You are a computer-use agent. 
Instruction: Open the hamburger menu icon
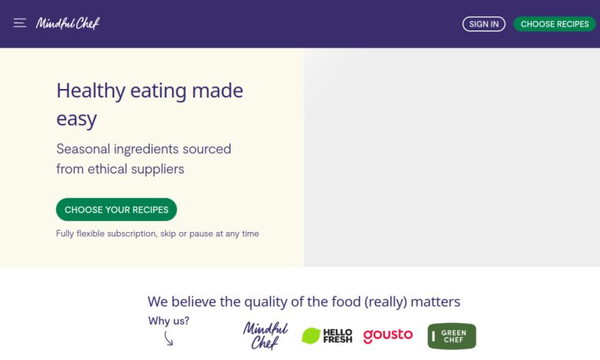coord(20,23)
